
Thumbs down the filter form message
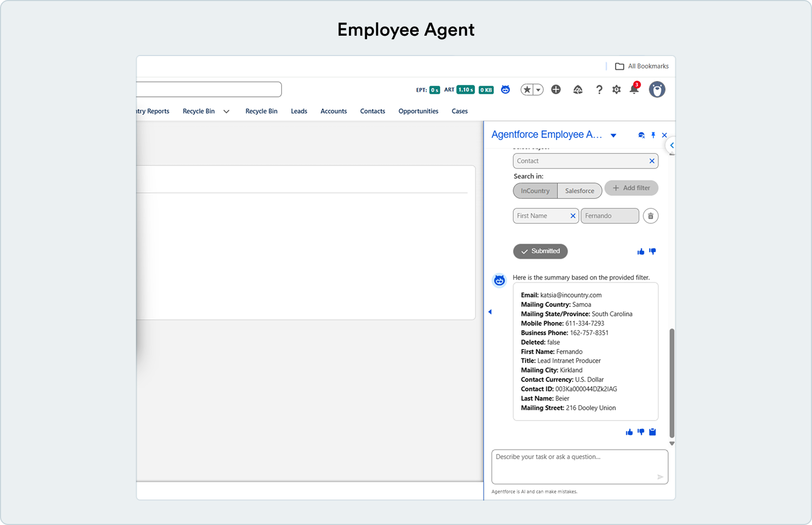point(652,251)
